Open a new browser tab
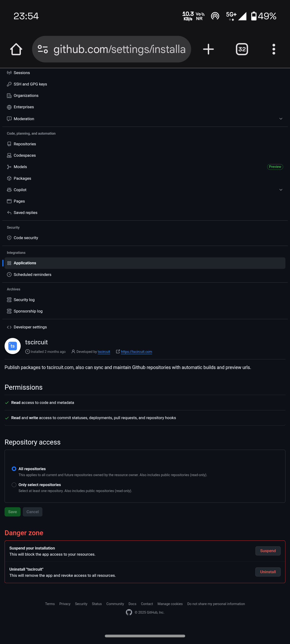This screenshot has width=290, height=644. pyautogui.click(x=208, y=49)
